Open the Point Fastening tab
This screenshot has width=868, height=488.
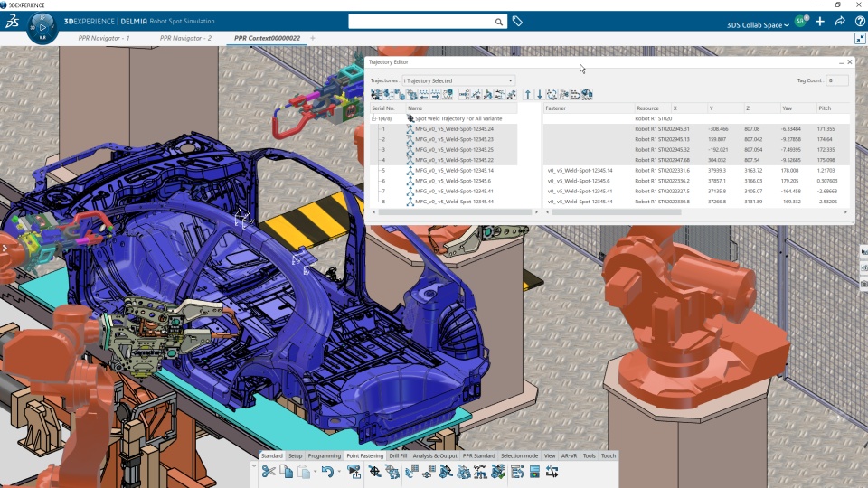click(364, 455)
